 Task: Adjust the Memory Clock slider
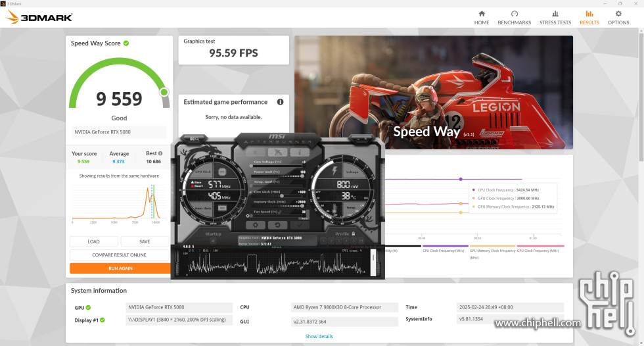coord(277,206)
